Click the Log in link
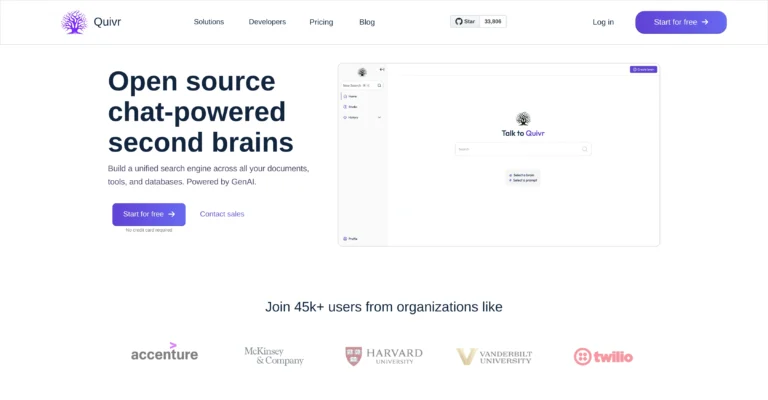This screenshot has height=400, width=768. (603, 22)
